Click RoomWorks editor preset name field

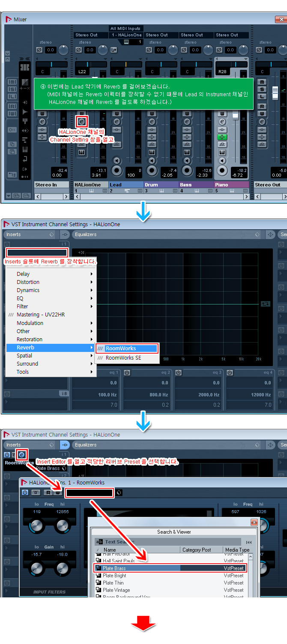click(89, 493)
